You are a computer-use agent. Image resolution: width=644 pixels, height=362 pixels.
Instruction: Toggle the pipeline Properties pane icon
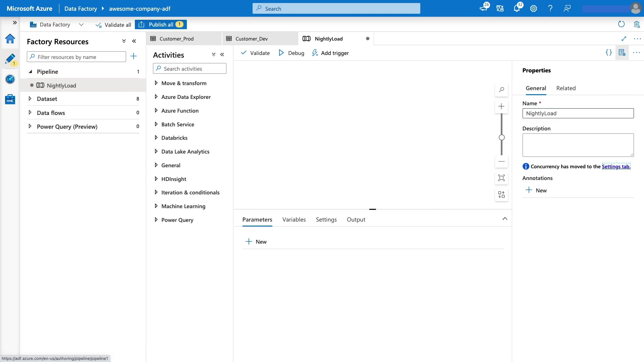click(622, 53)
